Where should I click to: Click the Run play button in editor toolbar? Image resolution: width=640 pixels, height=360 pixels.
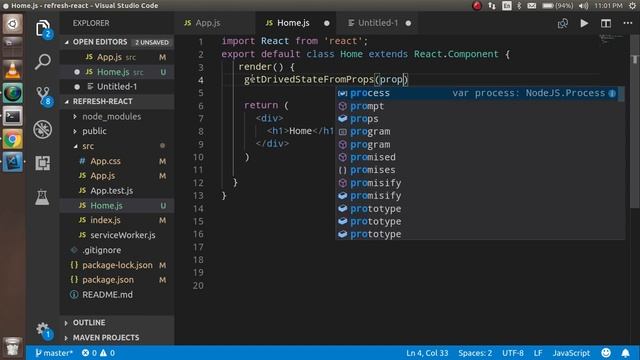[x=584, y=23]
